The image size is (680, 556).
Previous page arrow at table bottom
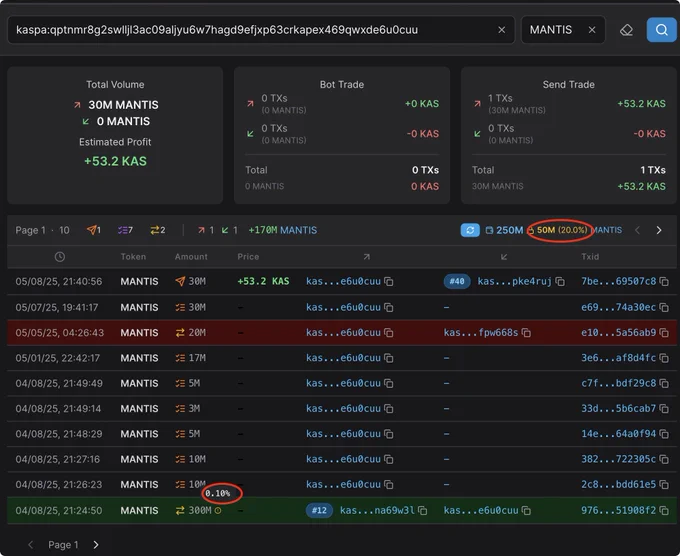pyautogui.click(x=30, y=545)
